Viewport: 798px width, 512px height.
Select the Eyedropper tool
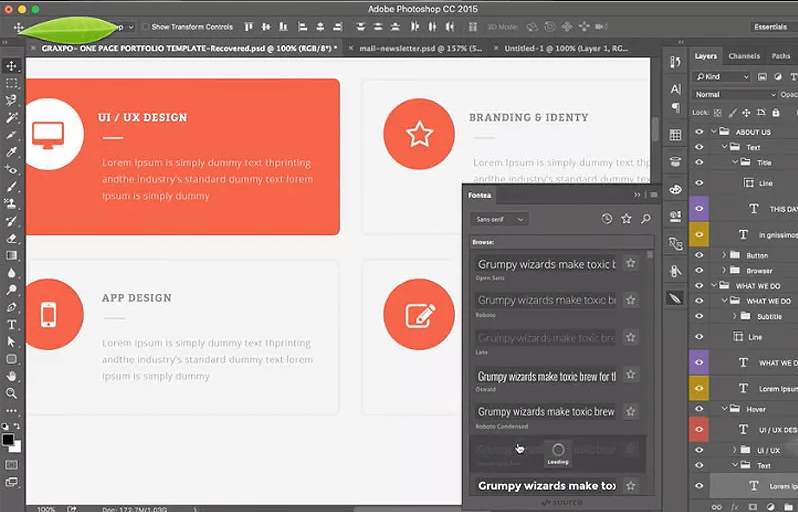(x=12, y=152)
